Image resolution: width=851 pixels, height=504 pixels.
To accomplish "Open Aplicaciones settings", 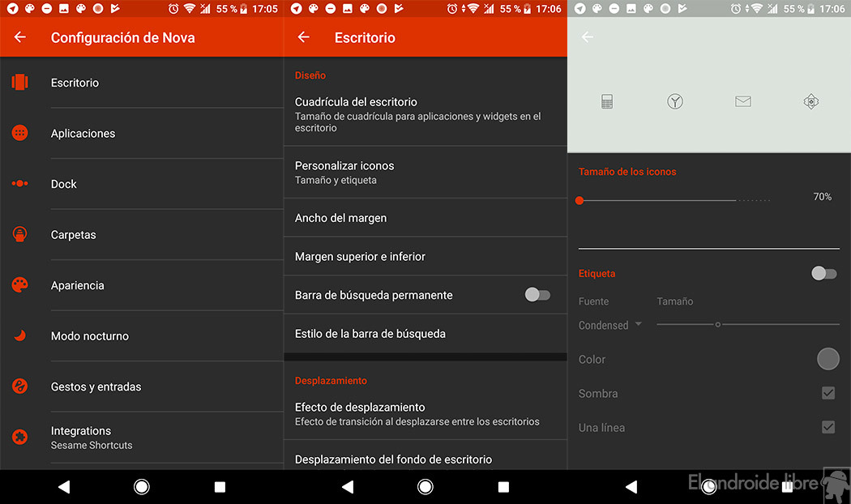I will (x=142, y=133).
